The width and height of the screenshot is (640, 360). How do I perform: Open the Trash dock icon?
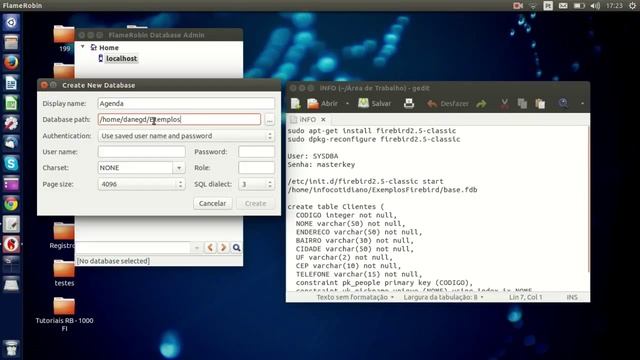11,348
